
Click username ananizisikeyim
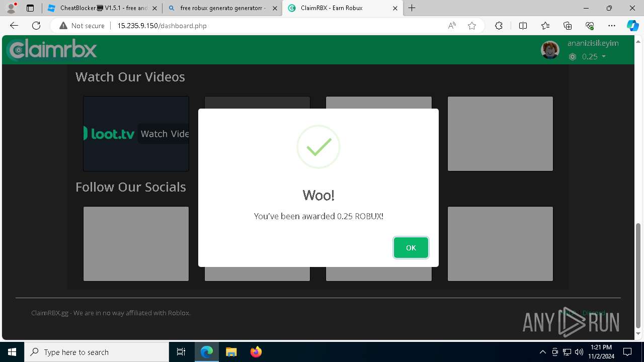coord(593,43)
